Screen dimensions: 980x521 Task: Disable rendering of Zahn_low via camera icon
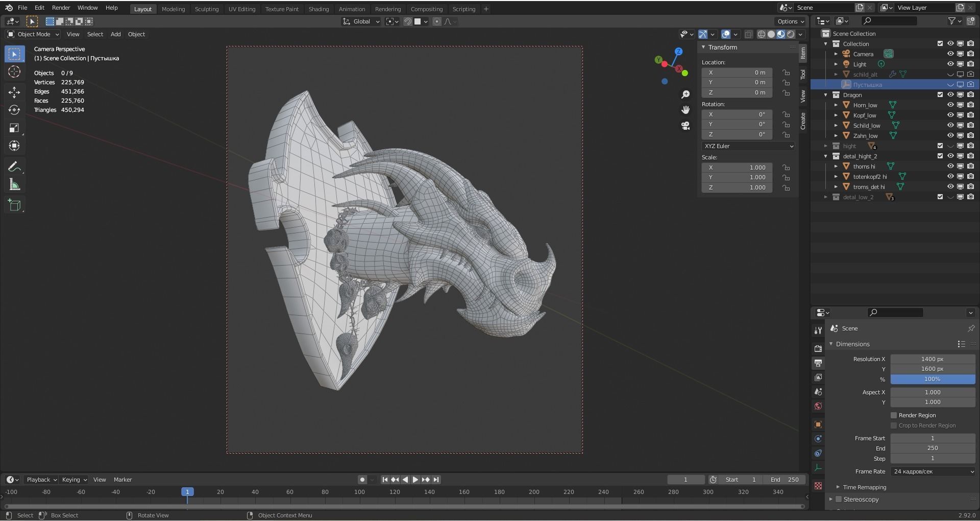970,135
